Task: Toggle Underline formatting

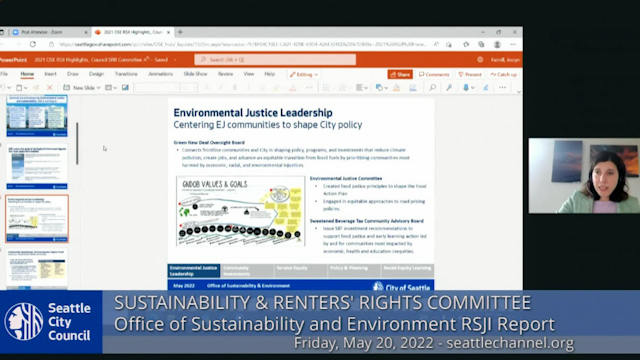Action: click(x=262, y=88)
